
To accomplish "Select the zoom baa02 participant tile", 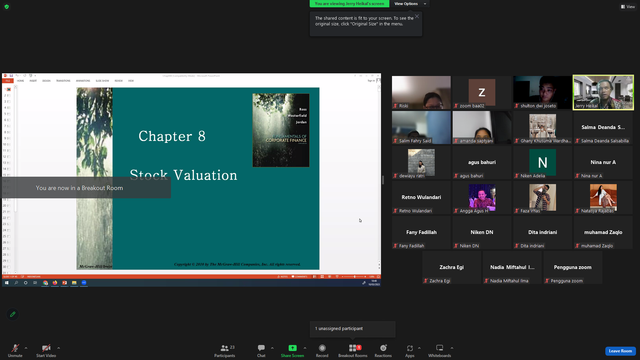I will coord(482,92).
